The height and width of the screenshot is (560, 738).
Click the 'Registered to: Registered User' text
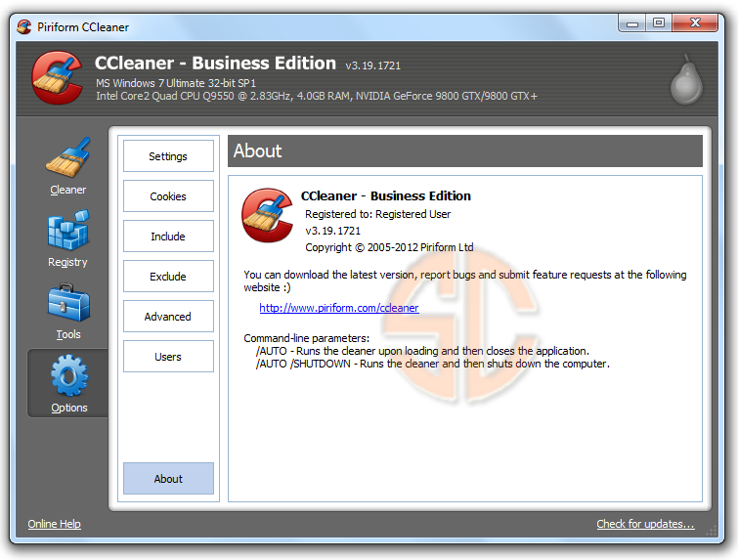tap(377, 214)
